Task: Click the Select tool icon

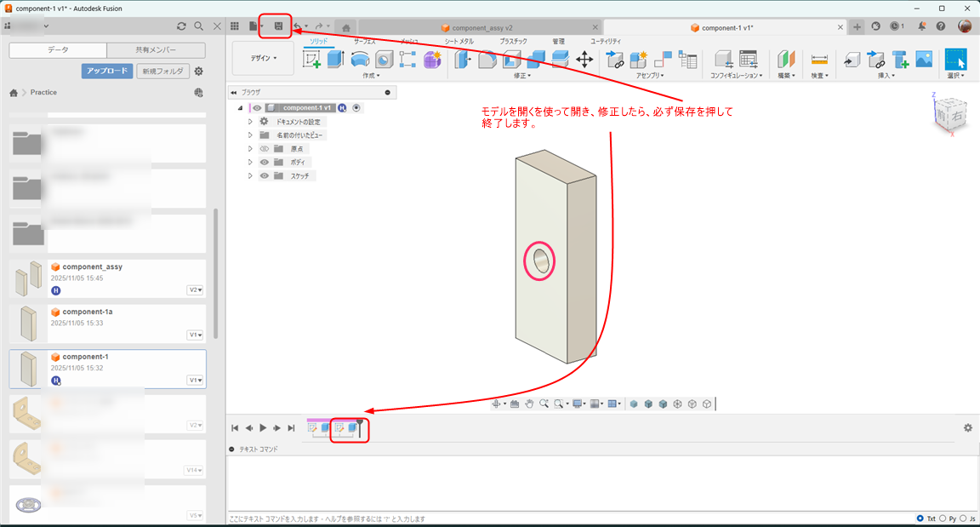Action: [955, 60]
